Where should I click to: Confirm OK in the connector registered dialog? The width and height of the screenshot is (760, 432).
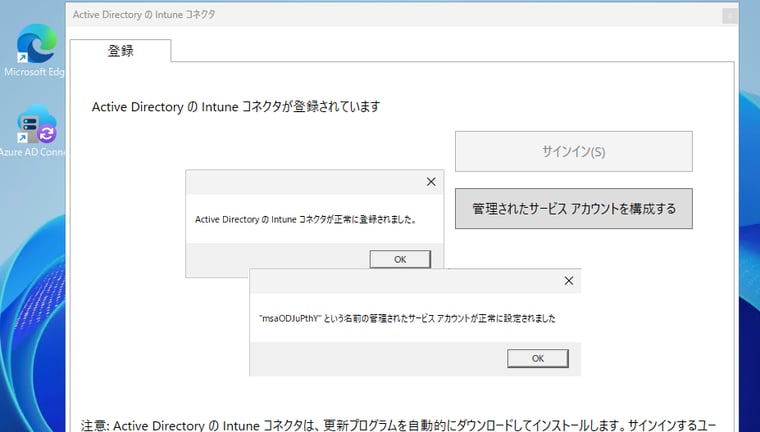pyautogui.click(x=400, y=259)
